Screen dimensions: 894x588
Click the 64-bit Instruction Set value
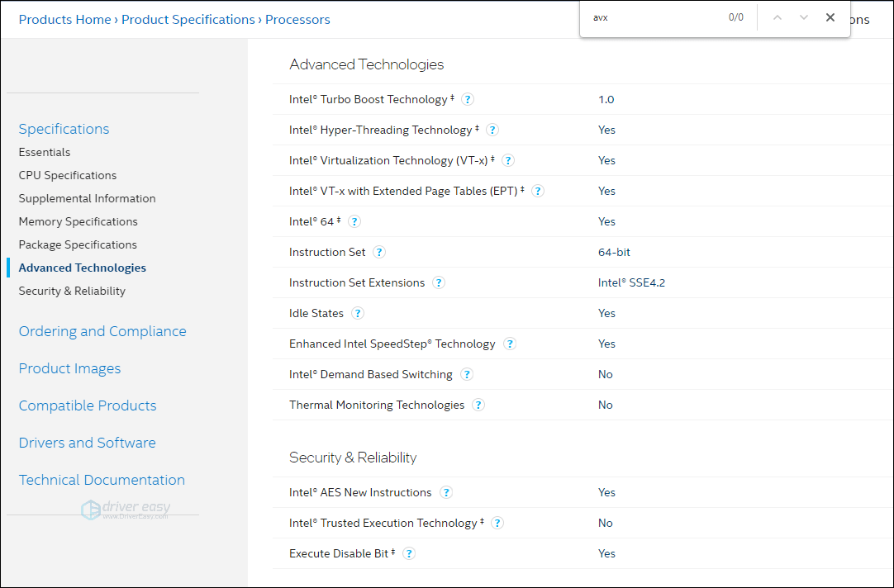[x=614, y=252]
